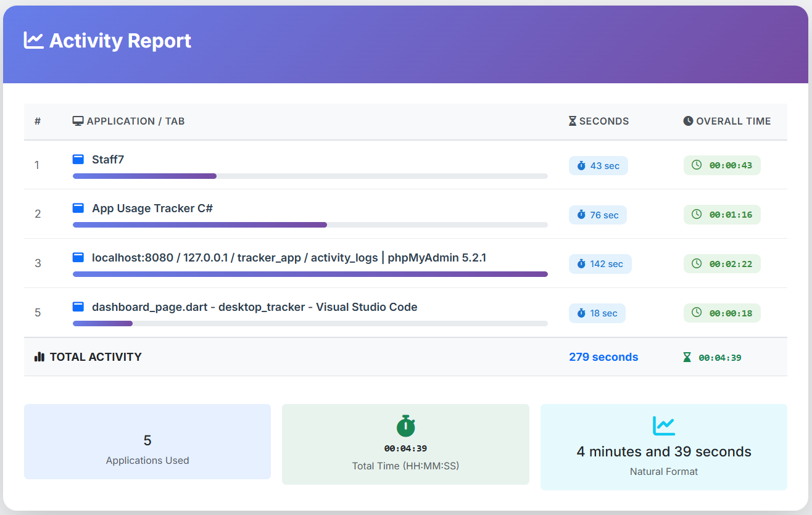Image resolution: width=812 pixels, height=515 pixels.
Task: Click the bar chart icon beside Total Activity
Action: 39,357
